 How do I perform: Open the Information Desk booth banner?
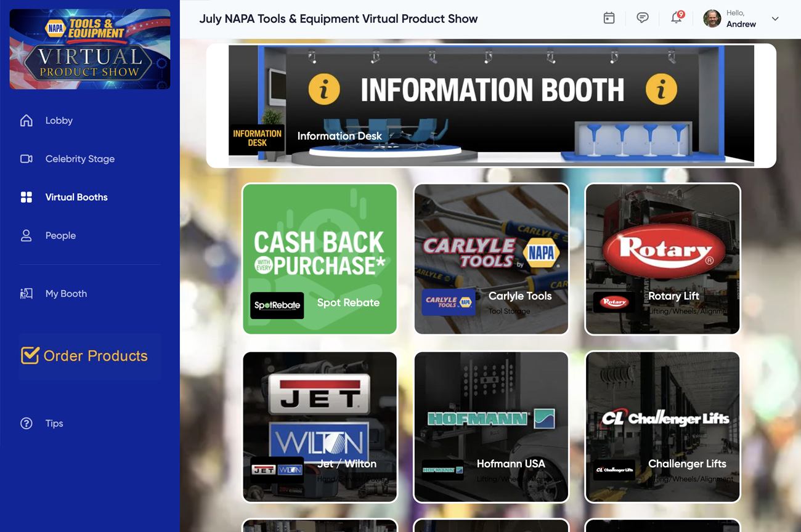[x=491, y=105]
